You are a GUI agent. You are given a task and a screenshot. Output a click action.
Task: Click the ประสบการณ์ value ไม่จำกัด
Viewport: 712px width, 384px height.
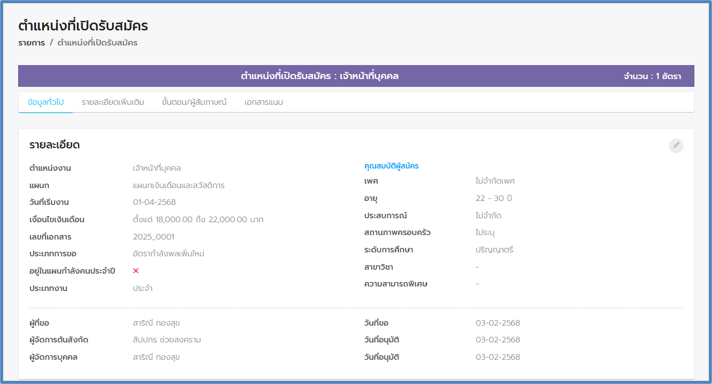tap(488, 215)
